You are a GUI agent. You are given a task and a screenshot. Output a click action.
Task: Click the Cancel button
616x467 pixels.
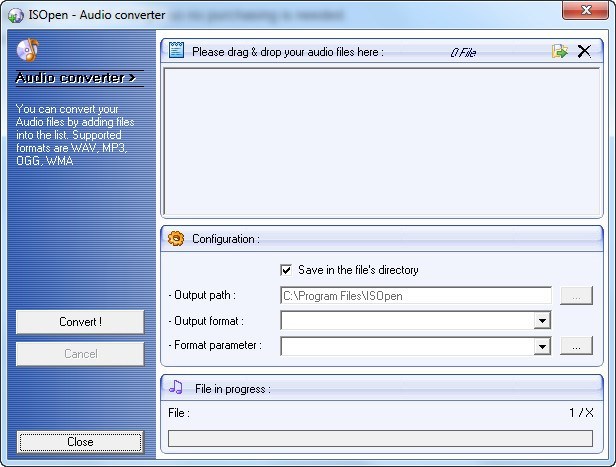(80, 354)
